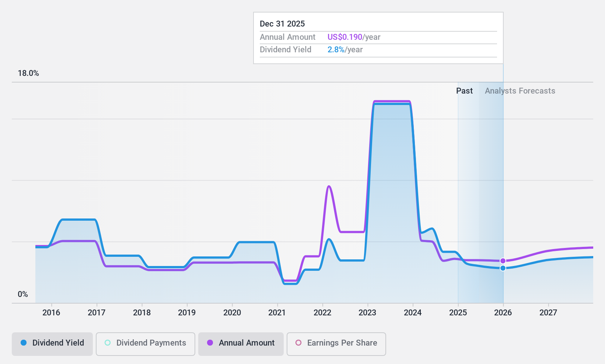This screenshot has height=364, width=605.
Task: Click the Annual Amount tooltip label
Action: pyautogui.click(x=287, y=37)
